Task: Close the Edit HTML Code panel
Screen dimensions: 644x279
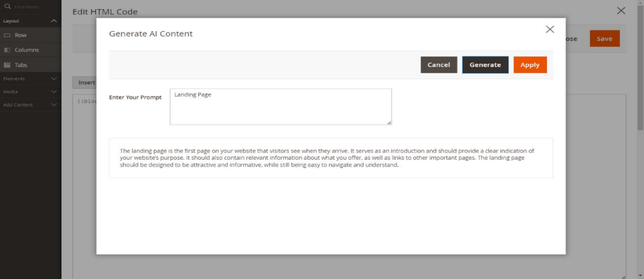Action: [621, 11]
